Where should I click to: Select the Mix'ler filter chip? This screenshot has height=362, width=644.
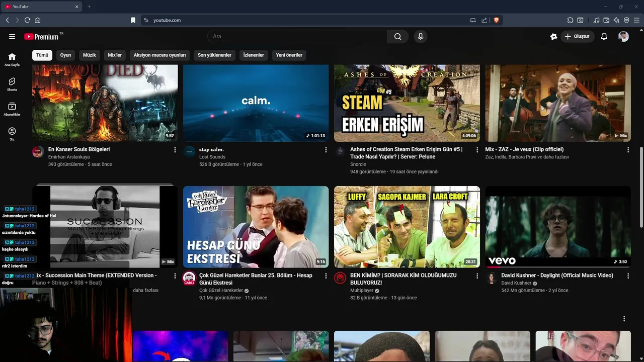(x=115, y=55)
